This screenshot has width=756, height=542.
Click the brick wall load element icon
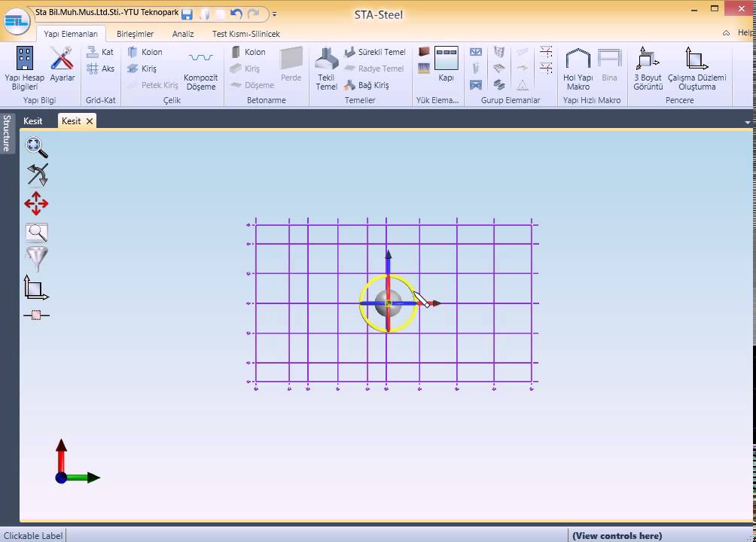point(424,52)
